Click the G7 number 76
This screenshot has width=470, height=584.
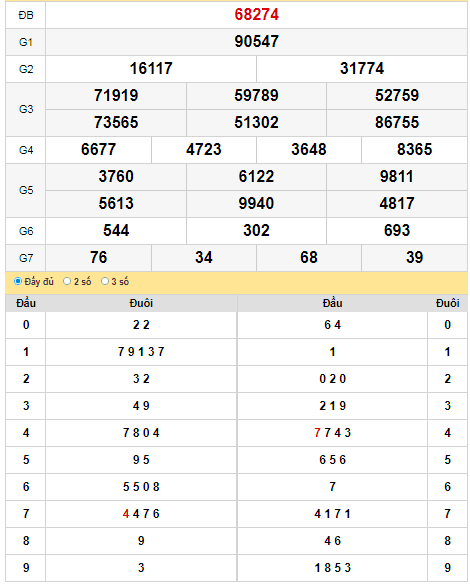(x=98, y=257)
